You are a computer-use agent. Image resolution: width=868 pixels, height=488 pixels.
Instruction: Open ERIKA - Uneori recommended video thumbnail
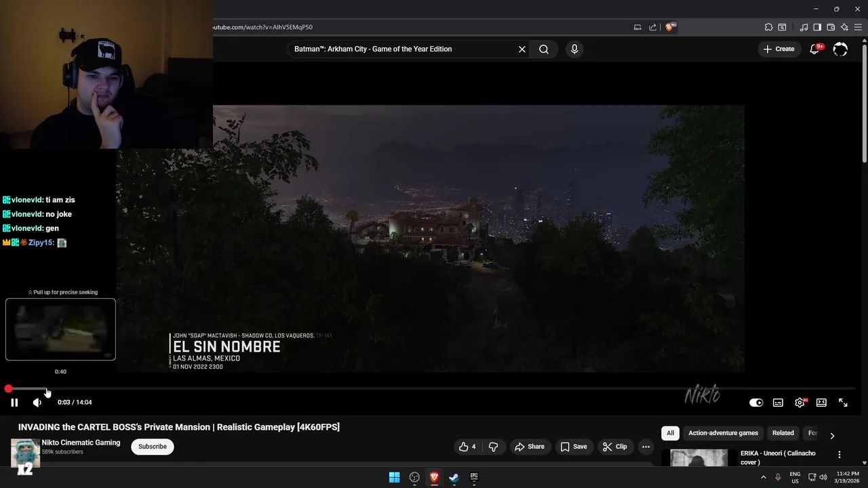(x=698, y=457)
